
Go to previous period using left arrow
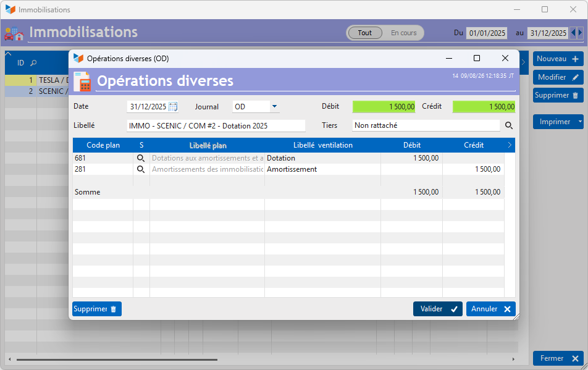click(x=573, y=33)
